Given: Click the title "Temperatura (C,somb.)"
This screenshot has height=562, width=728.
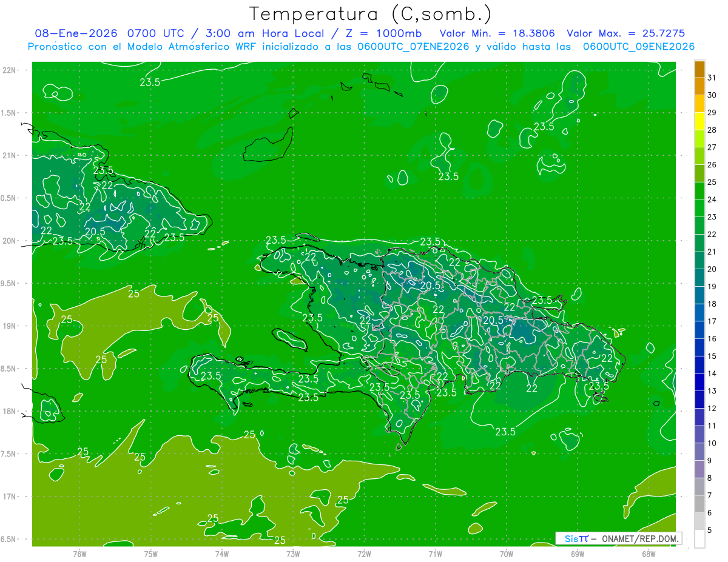Looking at the screenshot, I should [371, 14].
